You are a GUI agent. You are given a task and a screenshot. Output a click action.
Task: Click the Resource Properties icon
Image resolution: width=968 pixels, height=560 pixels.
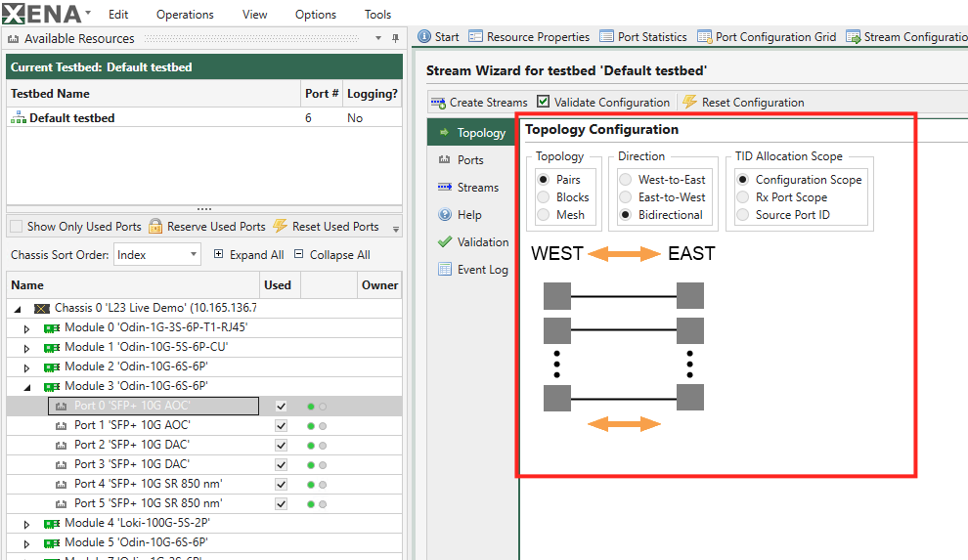pos(475,37)
